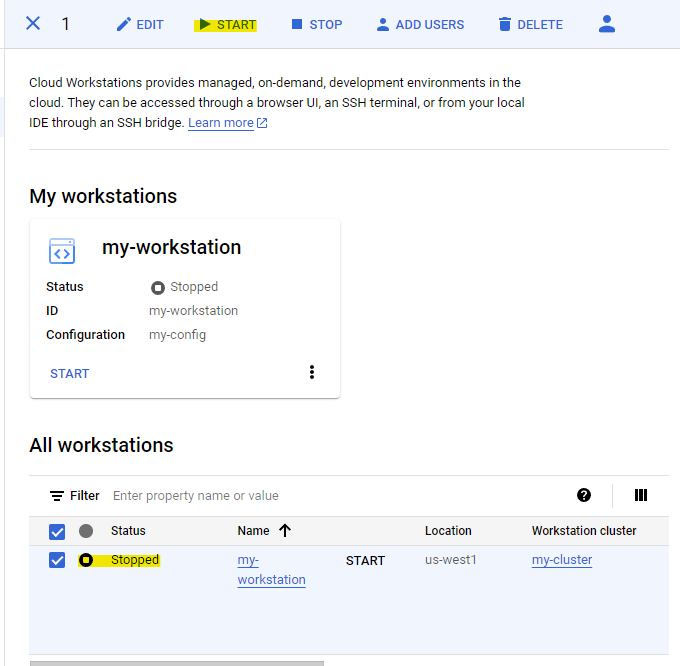Click START in the my-workstation table row
The height and width of the screenshot is (666, 680).
pyautogui.click(x=365, y=561)
